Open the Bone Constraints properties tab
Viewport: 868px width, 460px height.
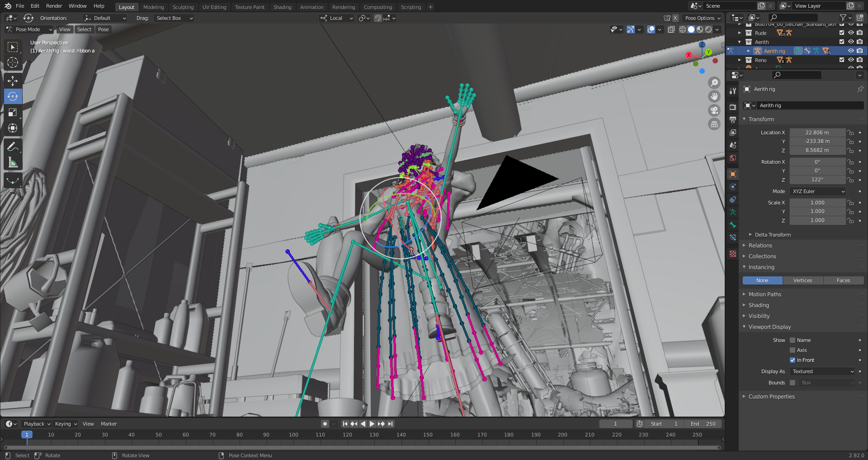[733, 237]
